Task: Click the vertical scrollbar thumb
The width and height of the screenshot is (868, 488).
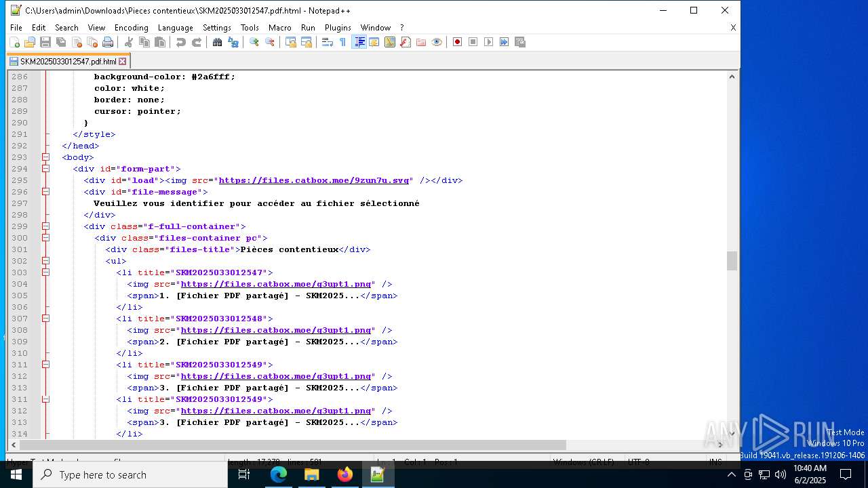Action: pos(732,260)
